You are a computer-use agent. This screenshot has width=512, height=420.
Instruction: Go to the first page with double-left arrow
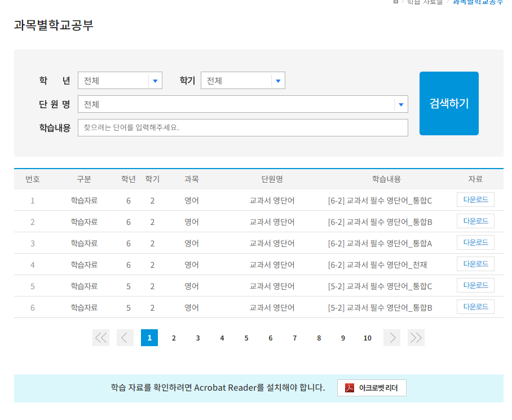(101, 338)
